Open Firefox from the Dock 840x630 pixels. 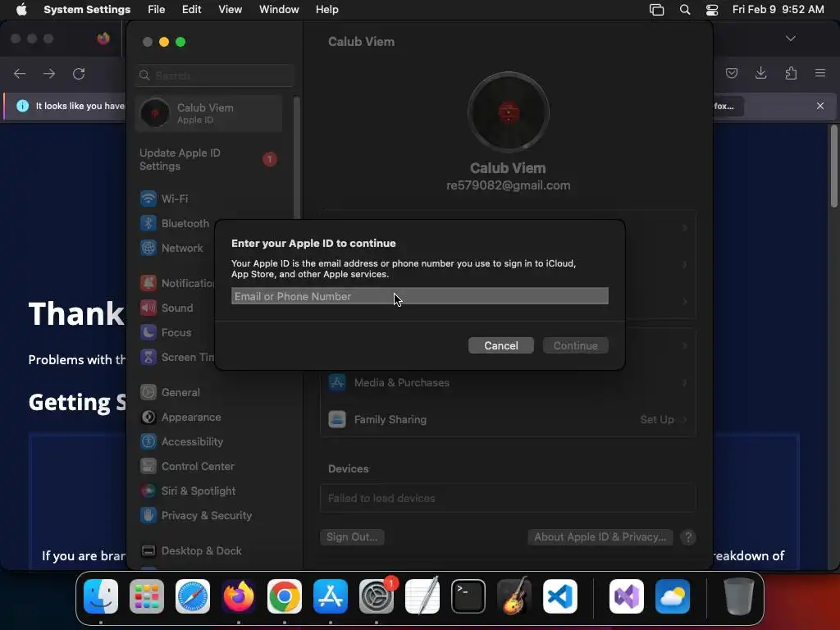point(239,596)
